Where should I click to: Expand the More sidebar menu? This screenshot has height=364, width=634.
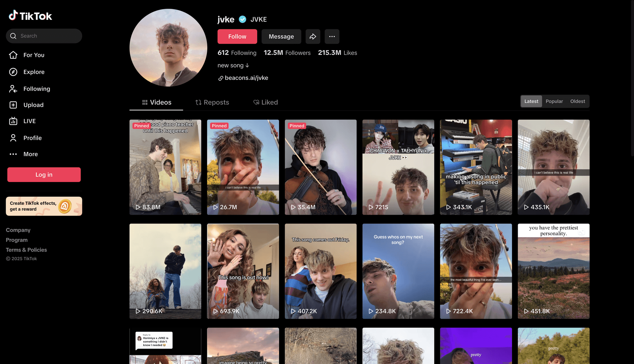(x=30, y=154)
